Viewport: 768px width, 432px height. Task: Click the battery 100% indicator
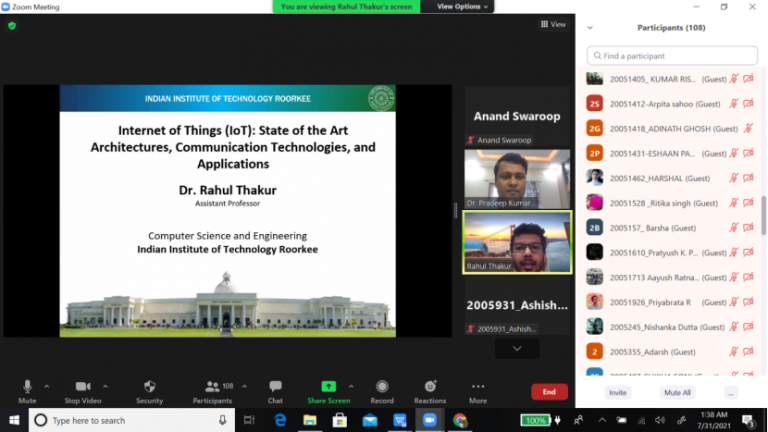click(535, 420)
